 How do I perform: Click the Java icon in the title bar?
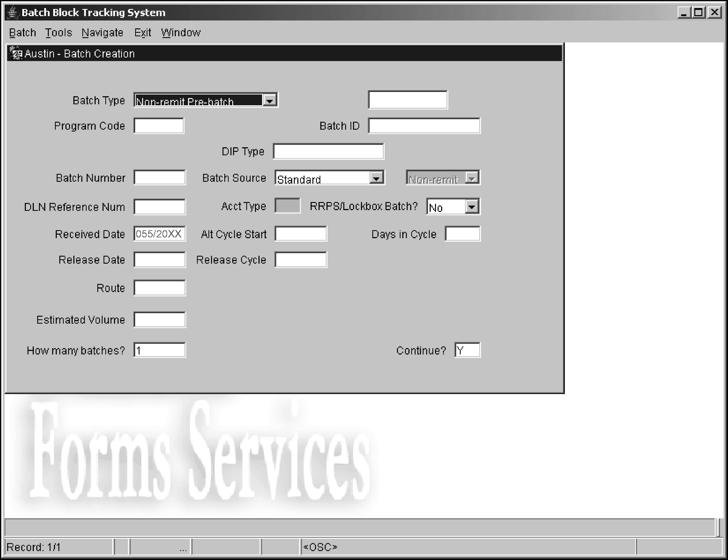tap(13, 13)
